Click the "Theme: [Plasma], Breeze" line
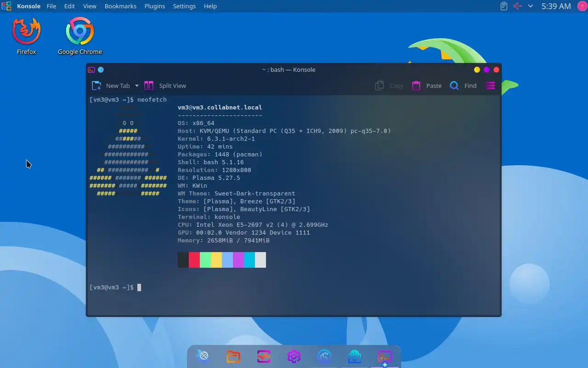This screenshot has width=588, height=368. click(x=237, y=201)
